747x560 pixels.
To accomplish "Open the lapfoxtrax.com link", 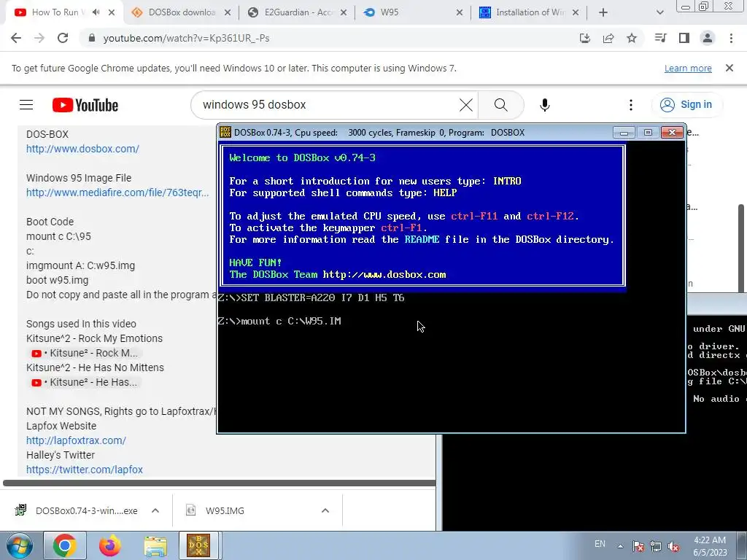I will [x=76, y=440].
